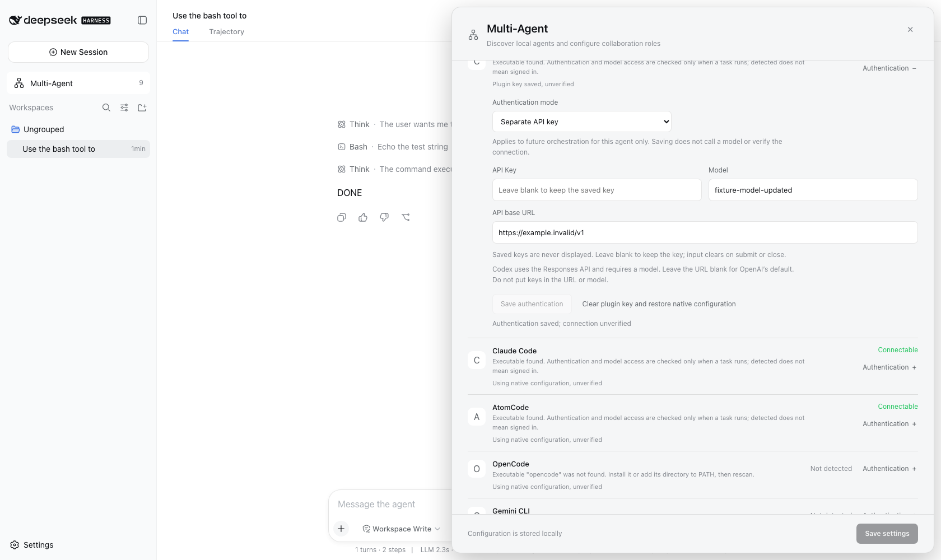941x560 pixels.
Task: Expand Claude Code Authentication
Action: [x=889, y=367]
